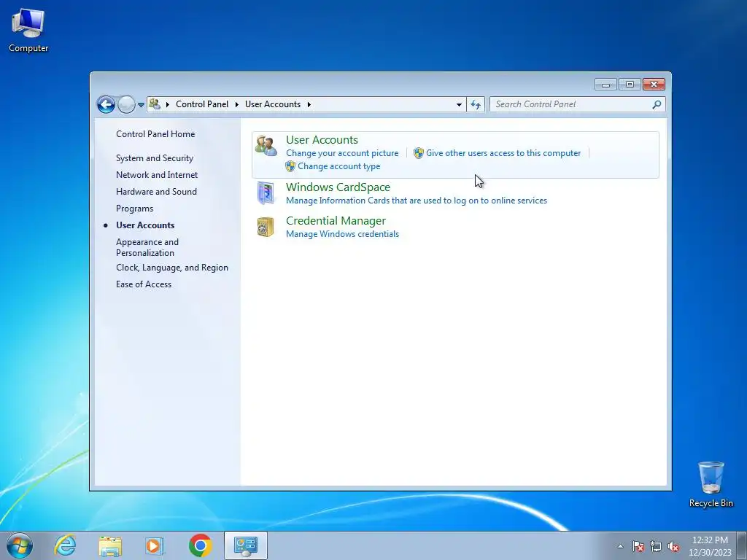Image resolution: width=747 pixels, height=560 pixels.
Task: Go to Ease of Access
Action: (x=144, y=284)
